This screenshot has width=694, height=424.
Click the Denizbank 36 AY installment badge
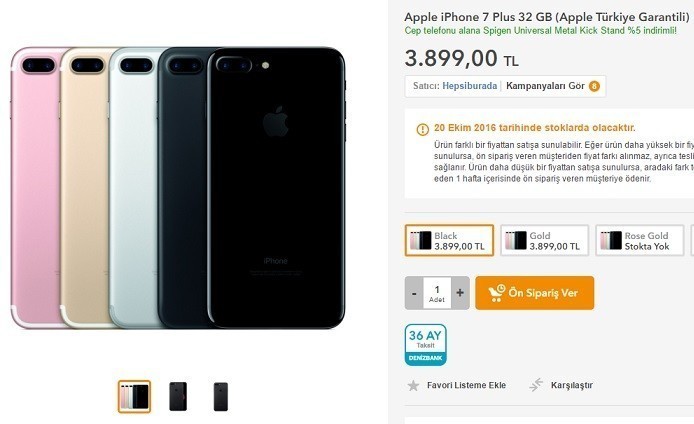tap(425, 345)
